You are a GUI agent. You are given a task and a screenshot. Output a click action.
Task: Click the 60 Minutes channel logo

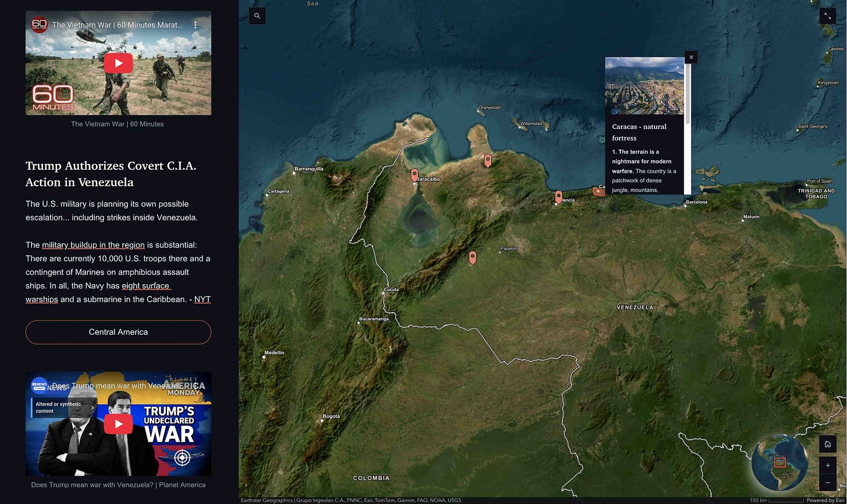39,25
